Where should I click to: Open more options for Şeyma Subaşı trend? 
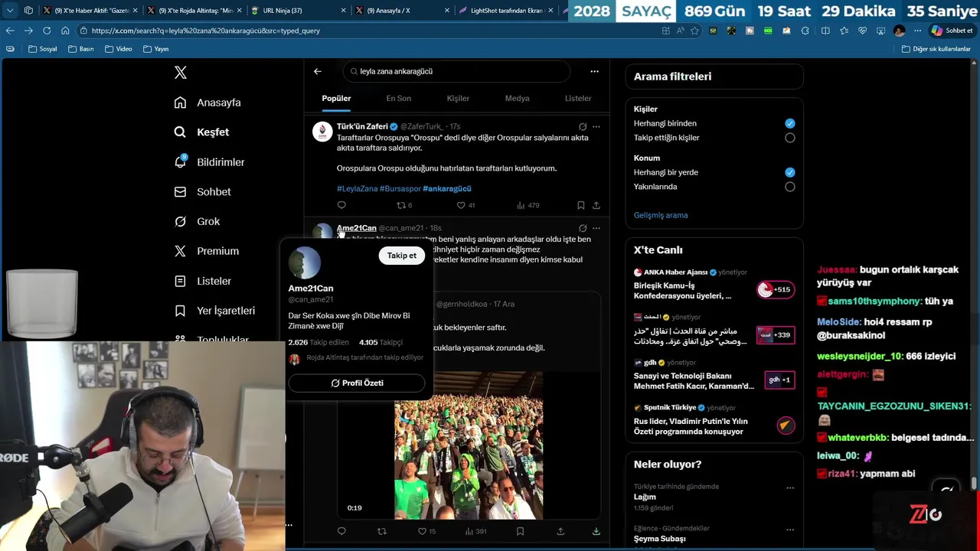790,530
